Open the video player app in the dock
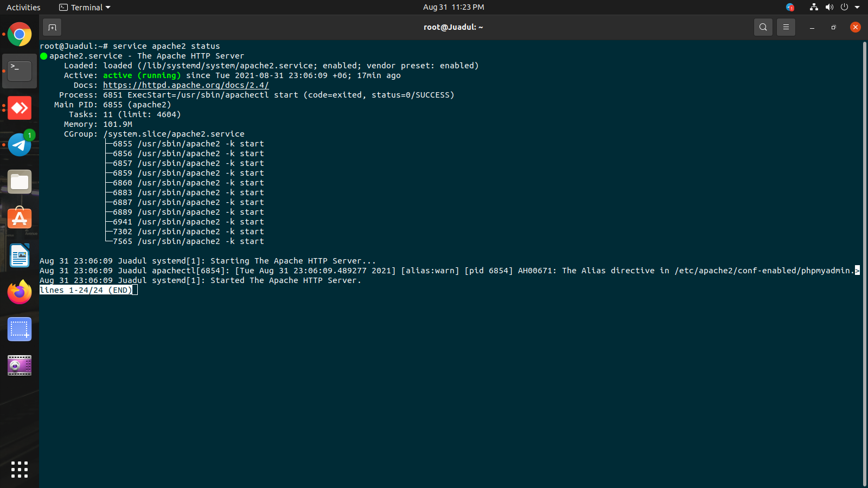This screenshot has height=488, width=868. pos(20,365)
